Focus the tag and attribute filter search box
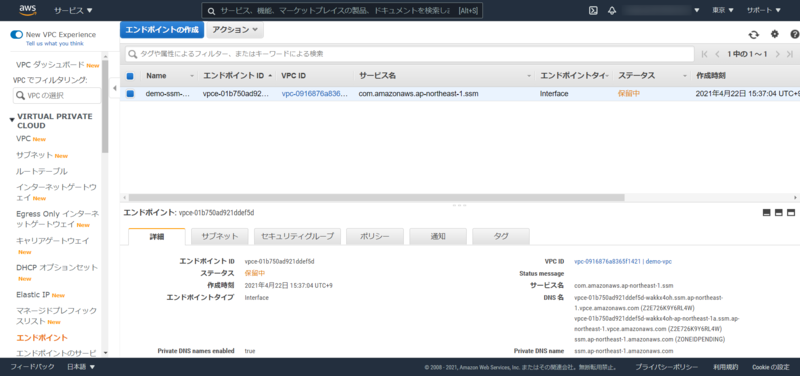Screen dimensions: 800x376 [410, 54]
